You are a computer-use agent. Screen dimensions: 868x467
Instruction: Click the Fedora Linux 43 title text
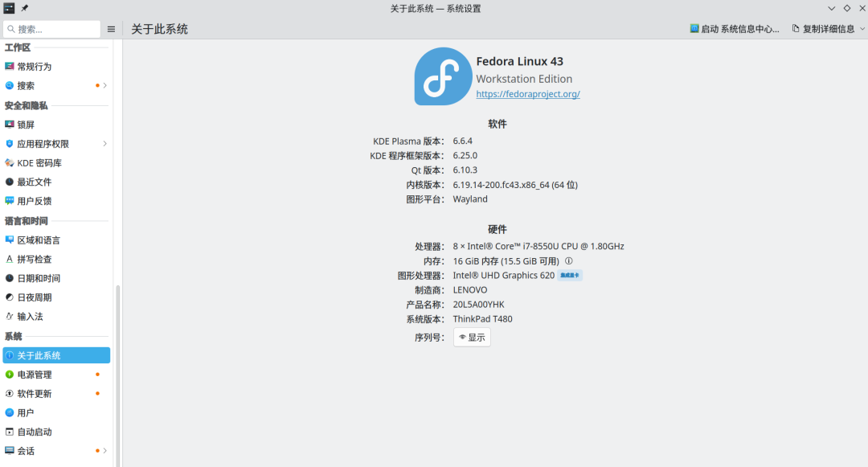[x=520, y=61]
